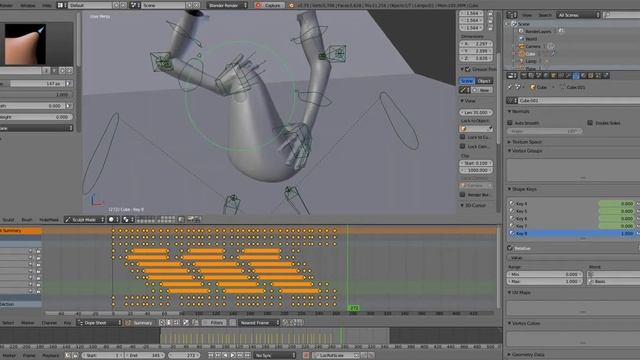Toggle the Filters button in Dope Sheet
The width and height of the screenshot is (640, 360).
point(214,323)
